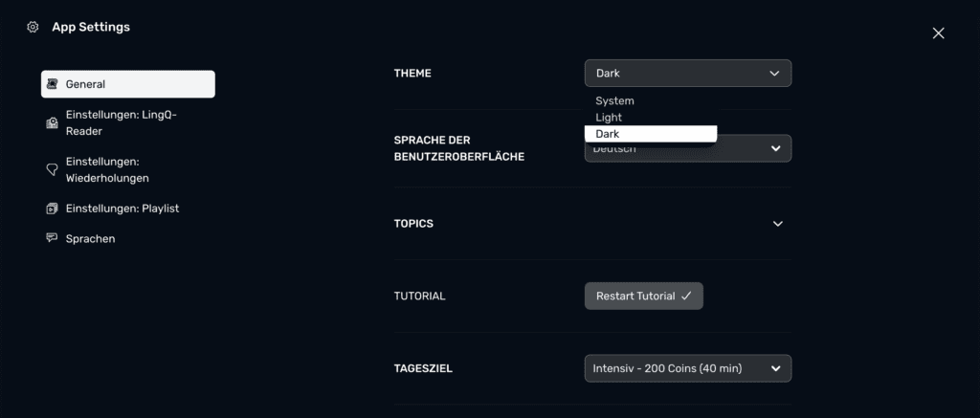
Task: Click the LingQ-Reader settings icon
Action: pos(52,123)
